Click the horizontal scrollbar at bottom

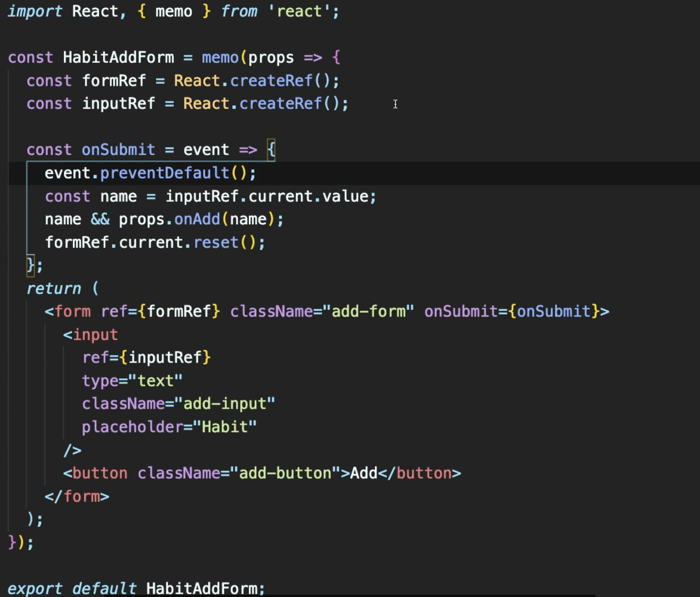click(x=349, y=595)
